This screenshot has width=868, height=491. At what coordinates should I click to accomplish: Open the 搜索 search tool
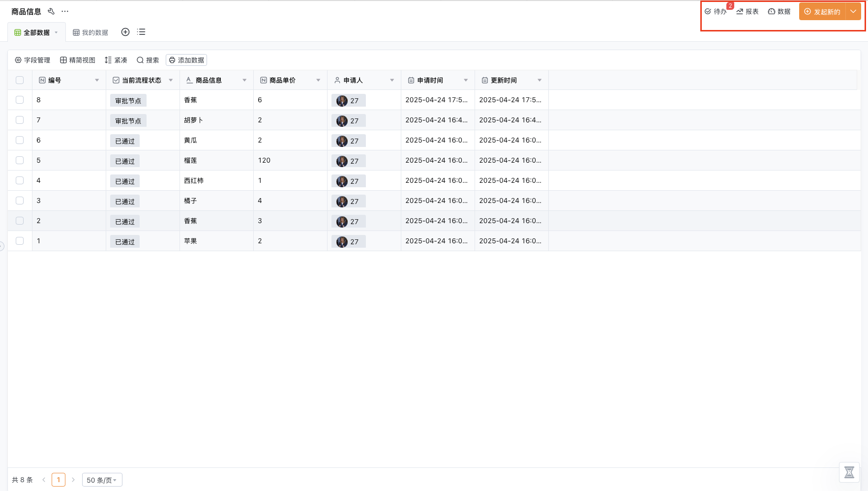tap(148, 60)
